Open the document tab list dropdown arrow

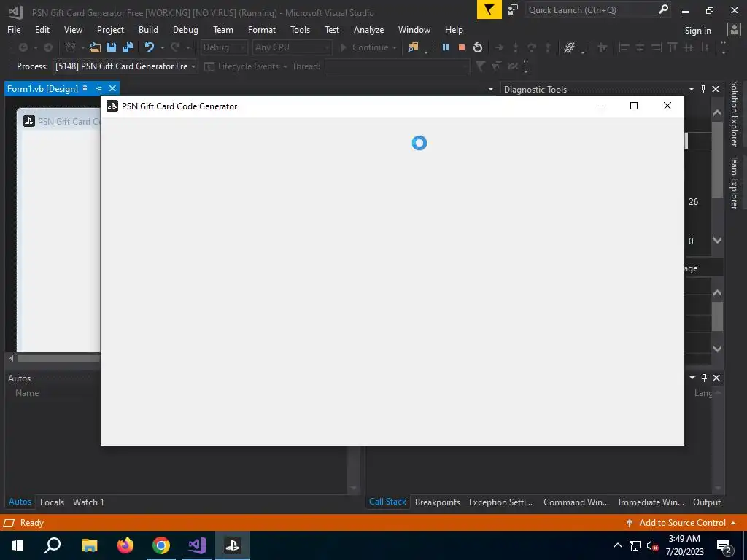[x=491, y=89]
